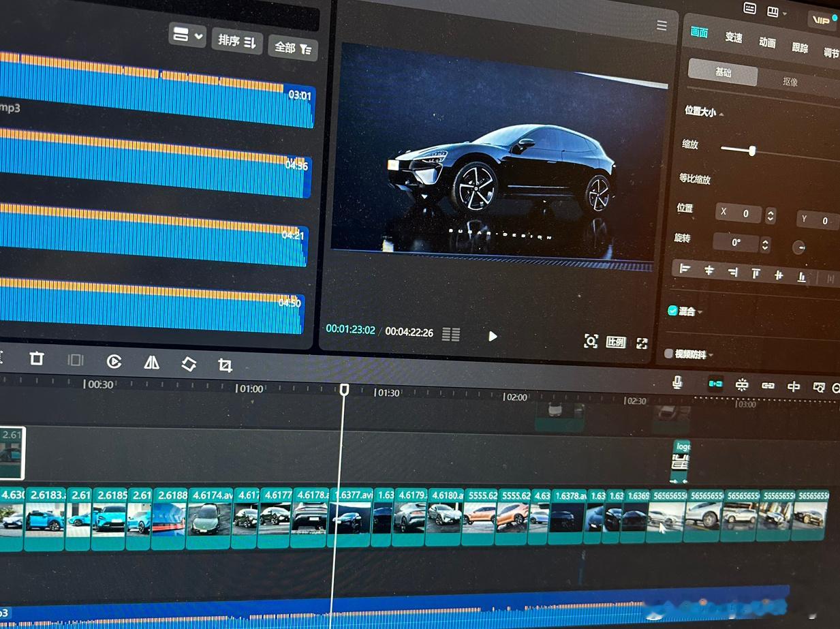Click the current timecode 00:01:23:02
840x629 pixels.
tap(350, 330)
